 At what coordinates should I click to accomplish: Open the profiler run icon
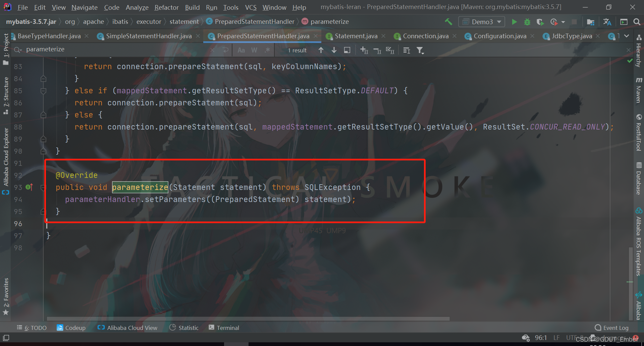(554, 22)
